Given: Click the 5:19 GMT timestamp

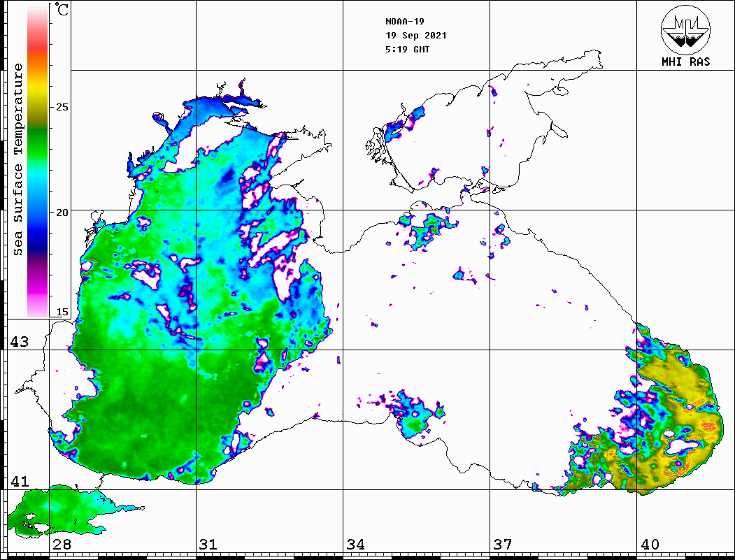Looking at the screenshot, I should [x=408, y=50].
